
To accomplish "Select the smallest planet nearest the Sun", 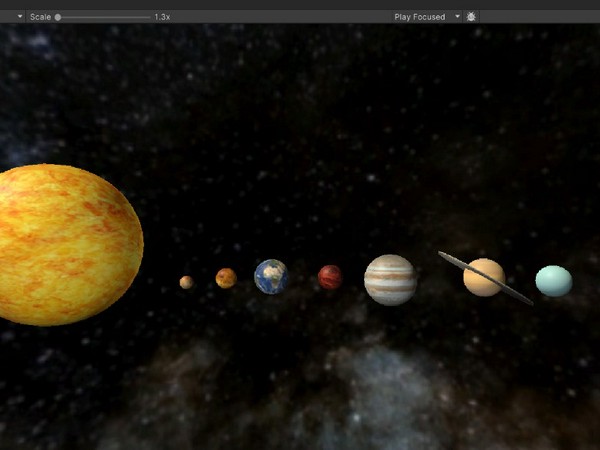I will pos(186,282).
